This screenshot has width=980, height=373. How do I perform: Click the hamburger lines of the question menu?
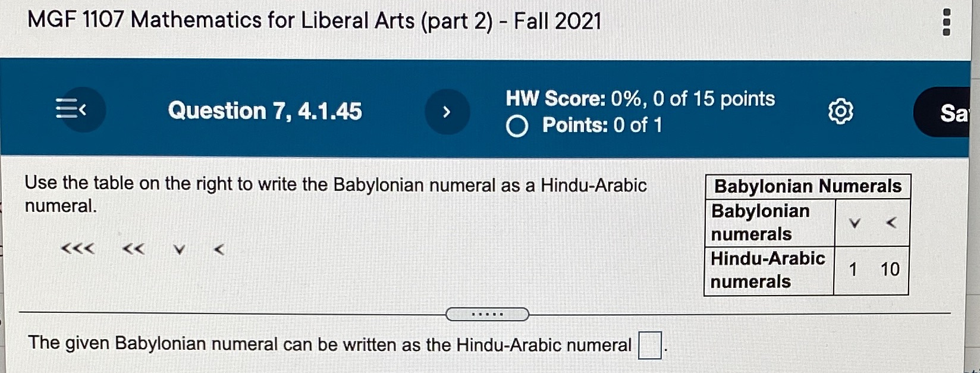tap(67, 107)
